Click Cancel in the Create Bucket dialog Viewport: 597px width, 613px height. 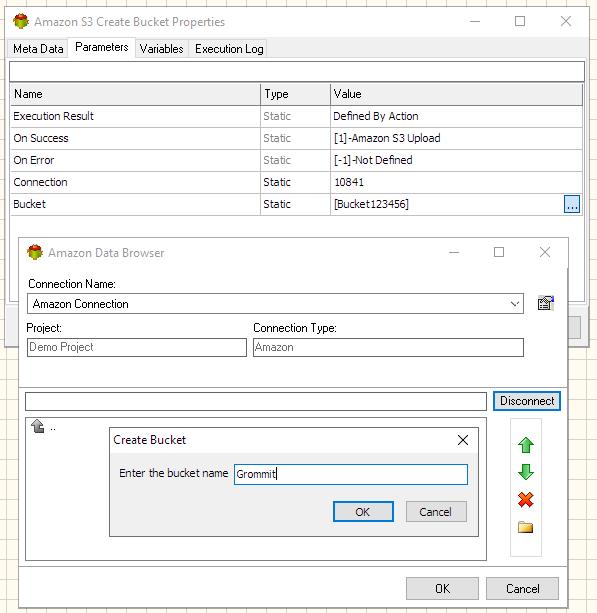click(x=436, y=512)
